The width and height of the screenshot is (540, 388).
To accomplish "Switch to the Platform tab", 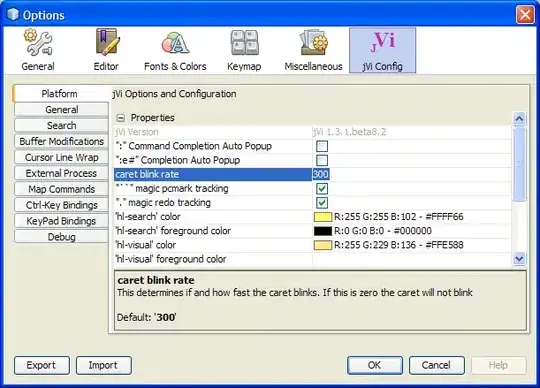I will coord(60,94).
